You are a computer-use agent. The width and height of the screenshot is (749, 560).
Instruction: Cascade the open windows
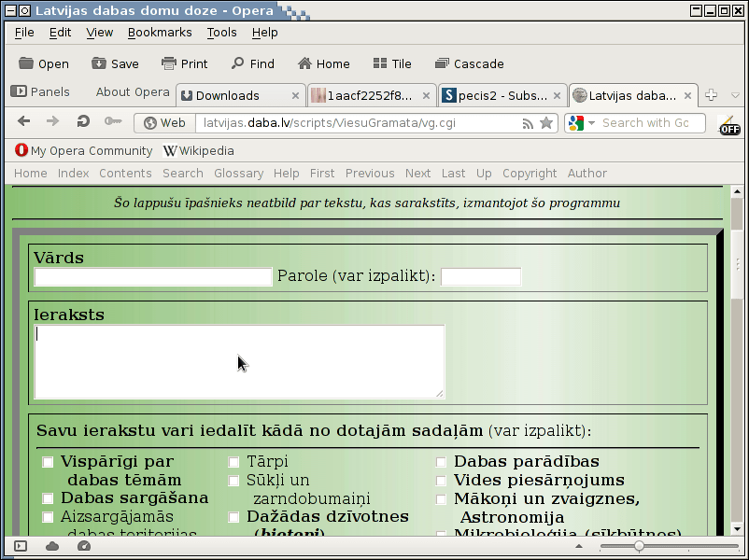click(x=469, y=63)
